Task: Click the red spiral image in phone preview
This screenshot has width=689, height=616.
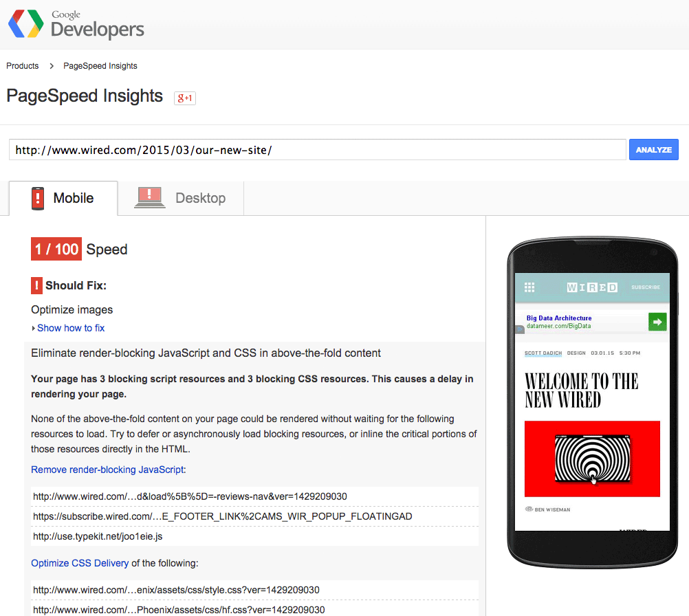Action: click(x=592, y=459)
